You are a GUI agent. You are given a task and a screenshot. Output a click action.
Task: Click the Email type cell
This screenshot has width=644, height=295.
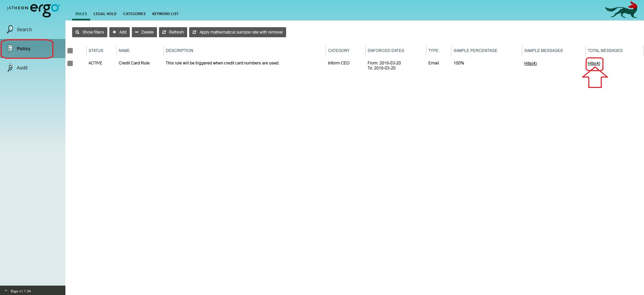[x=434, y=63]
